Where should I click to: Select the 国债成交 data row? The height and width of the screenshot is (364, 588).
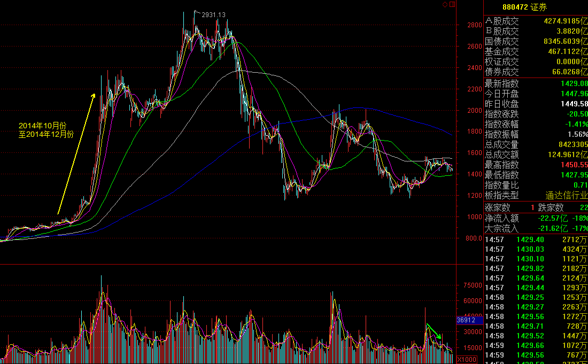click(535, 42)
